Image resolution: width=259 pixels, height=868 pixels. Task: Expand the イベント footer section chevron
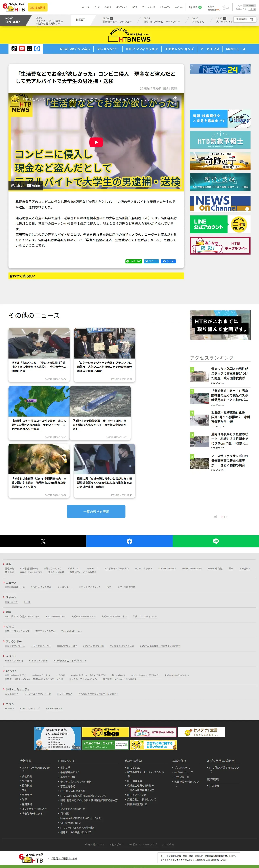coord(4,656)
